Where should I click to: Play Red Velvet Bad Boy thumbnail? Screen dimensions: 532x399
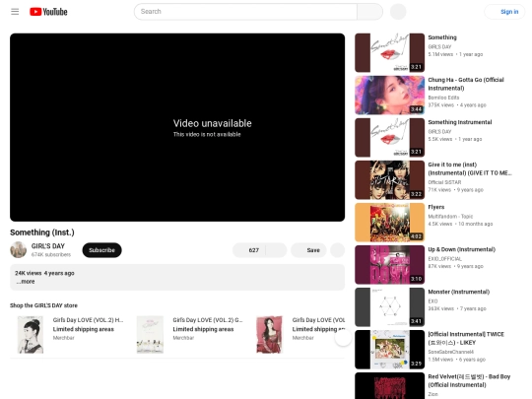tap(389, 386)
